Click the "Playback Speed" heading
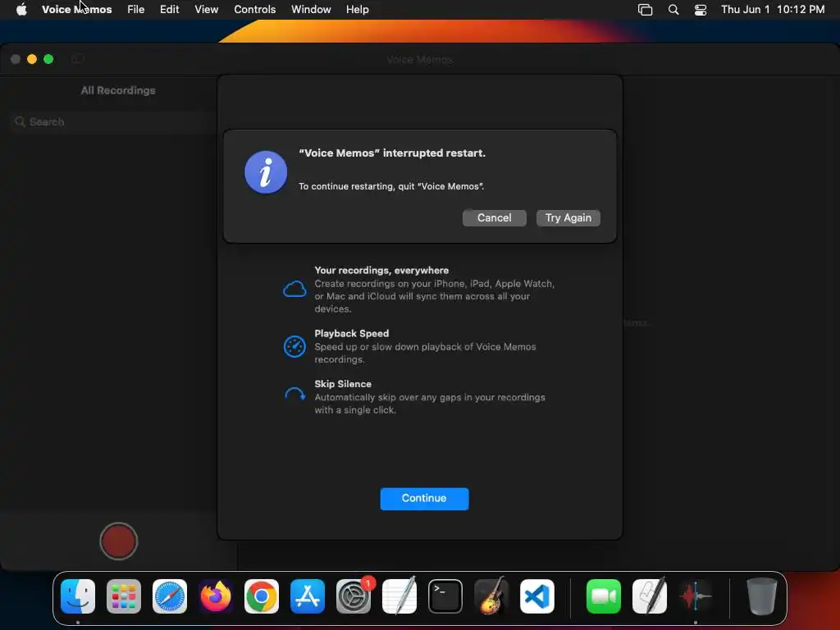The height and width of the screenshot is (630, 840). [351, 333]
